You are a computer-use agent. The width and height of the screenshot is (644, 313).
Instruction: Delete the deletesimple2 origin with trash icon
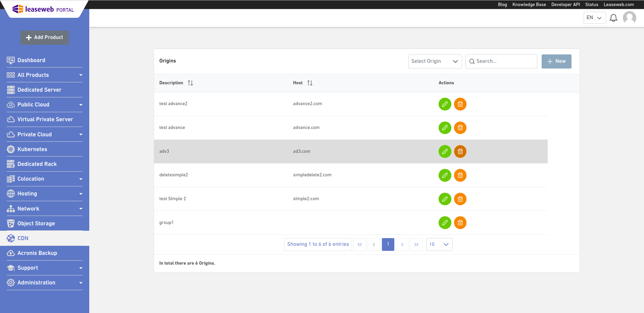pos(460,175)
